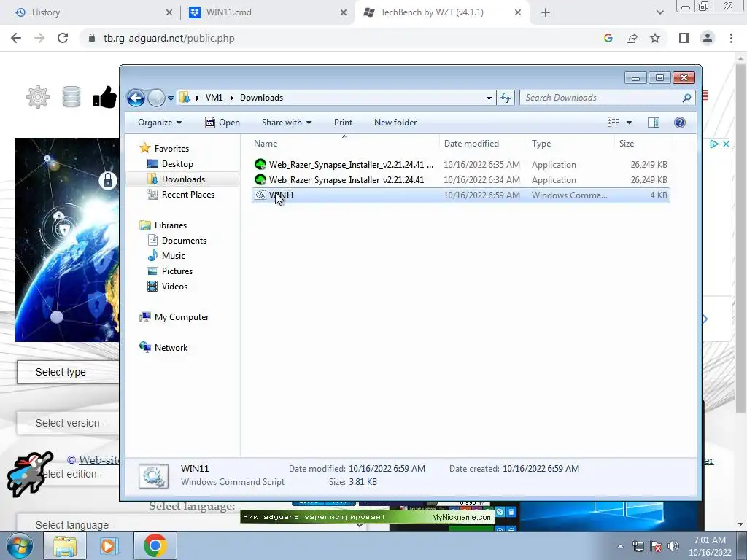Open the recent locations dropdown arrow
Viewport: 747px width, 560px height.
[x=171, y=98]
